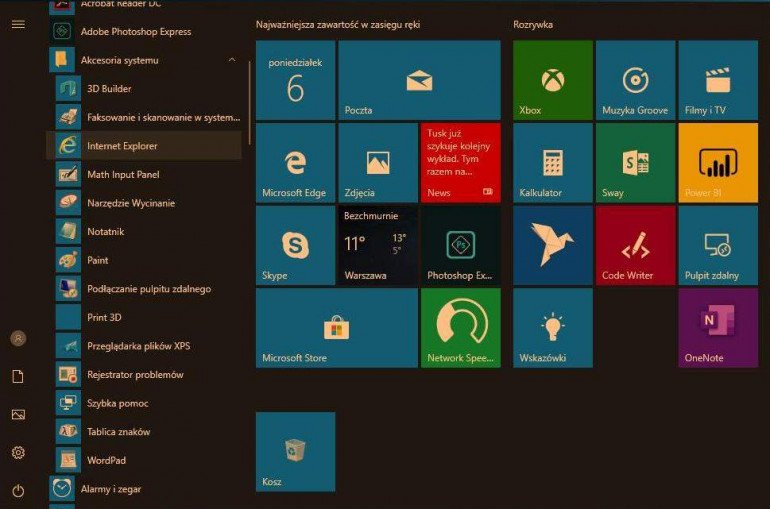Open Notatnik from the list
Viewport: 770px width, 509px height.
pyautogui.click(x=145, y=232)
